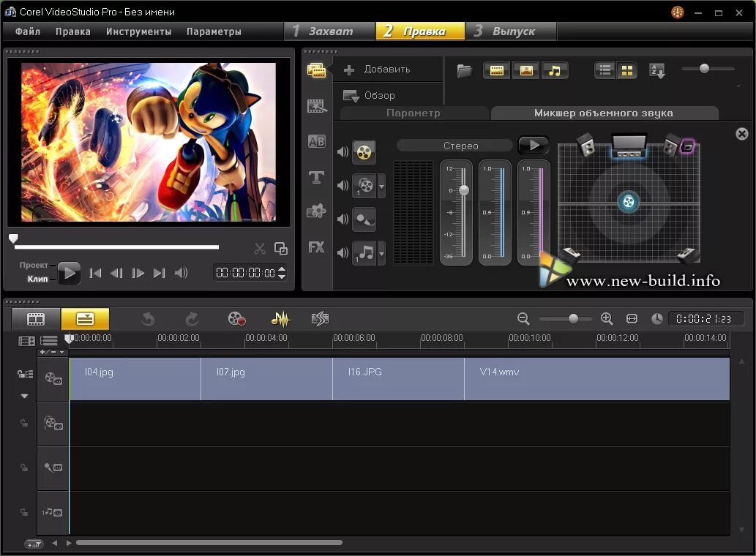The image size is (756, 556).
Task: Open the Graphic (T) library icon
Action: tap(316, 177)
